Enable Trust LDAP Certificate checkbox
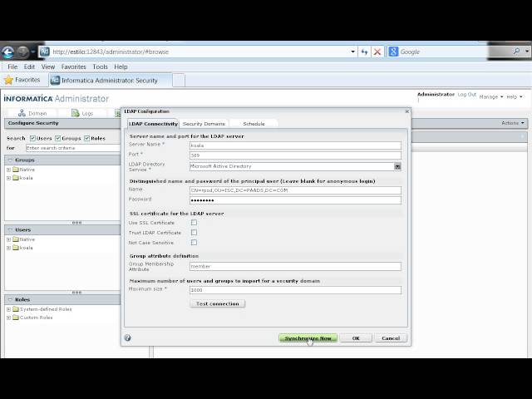The height and width of the screenshot is (399, 532). [x=194, y=233]
